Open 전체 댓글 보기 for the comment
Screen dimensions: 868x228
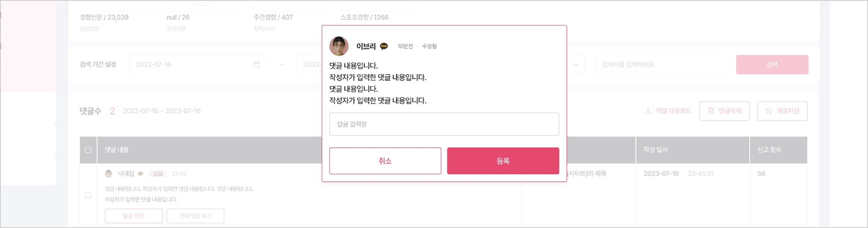click(195, 216)
